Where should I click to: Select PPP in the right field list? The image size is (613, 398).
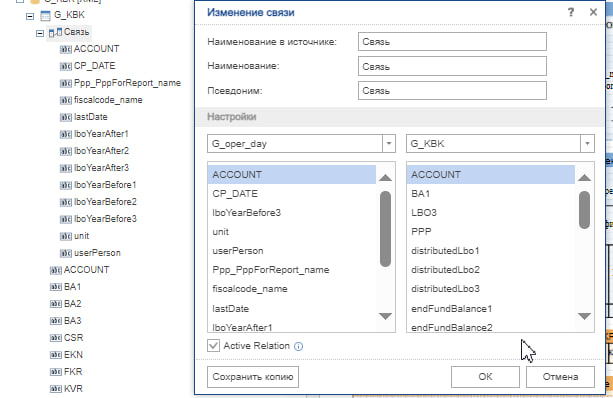point(491,232)
